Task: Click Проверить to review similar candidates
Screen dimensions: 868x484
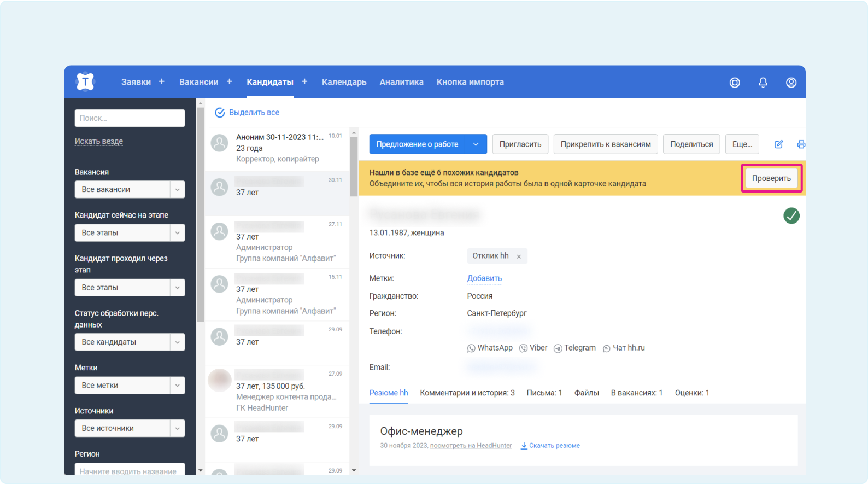Action: [x=771, y=178]
